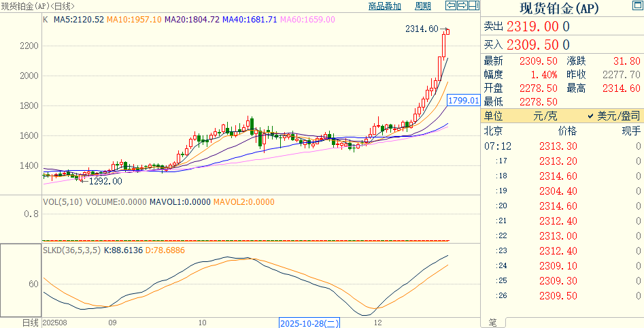
Task: Toggle the side panel layout icon
Action: (x=473, y=6)
